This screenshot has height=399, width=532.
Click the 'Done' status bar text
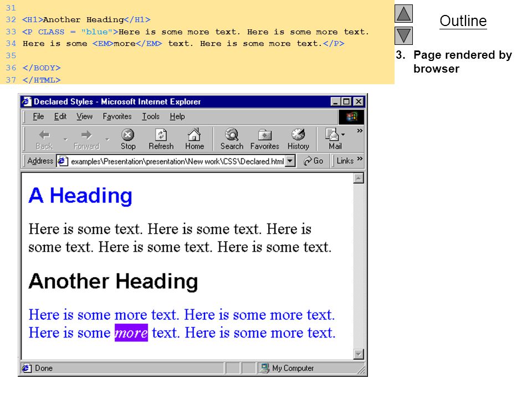coord(44,368)
